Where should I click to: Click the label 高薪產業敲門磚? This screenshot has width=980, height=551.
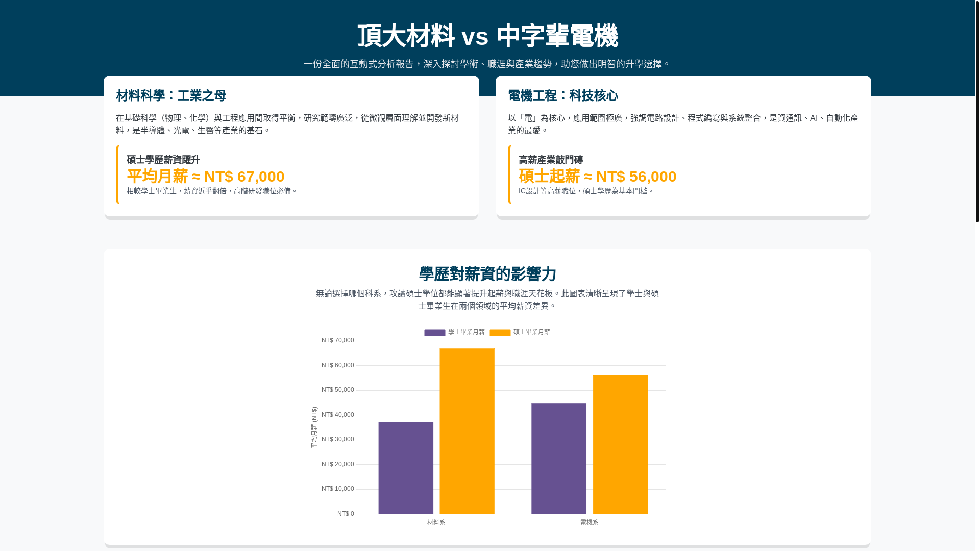(x=551, y=160)
